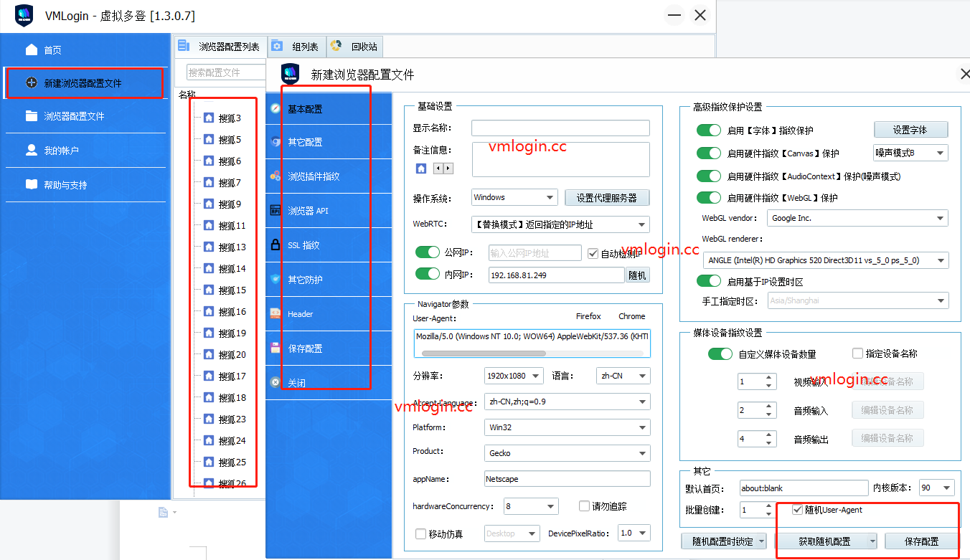The width and height of the screenshot is (970, 560).
Task: Click the 关闭 red close icon
Action: pos(275,382)
